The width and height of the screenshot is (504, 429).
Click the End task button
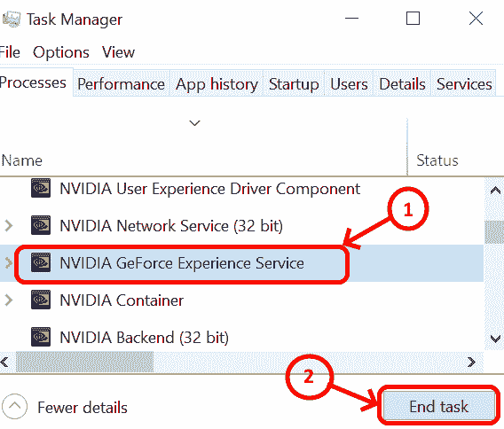[x=438, y=406]
